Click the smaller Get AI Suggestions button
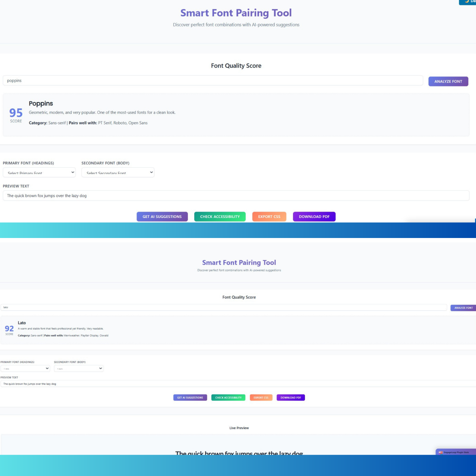This screenshot has height=476, width=476. [190, 398]
